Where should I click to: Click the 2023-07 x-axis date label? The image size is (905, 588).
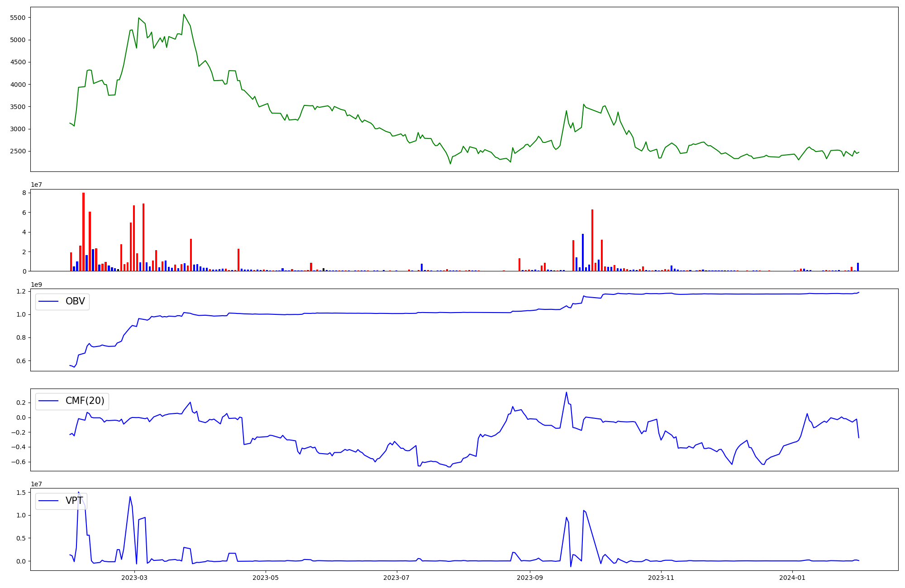(x=396, y=578)
